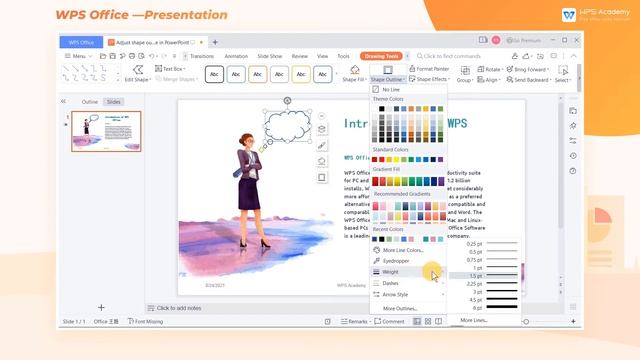
Task: Switch to the slide sorter view icon
Action: (x=428, y=322)
